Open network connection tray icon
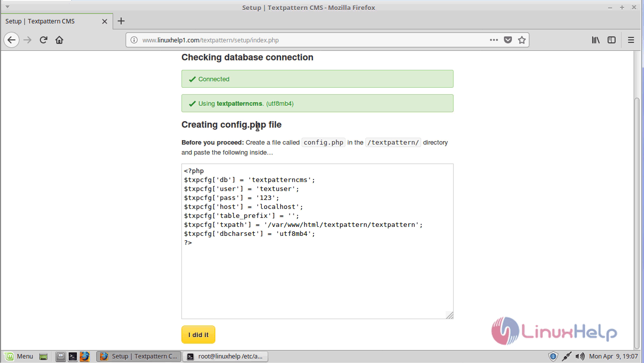 [x=567, y=356]
